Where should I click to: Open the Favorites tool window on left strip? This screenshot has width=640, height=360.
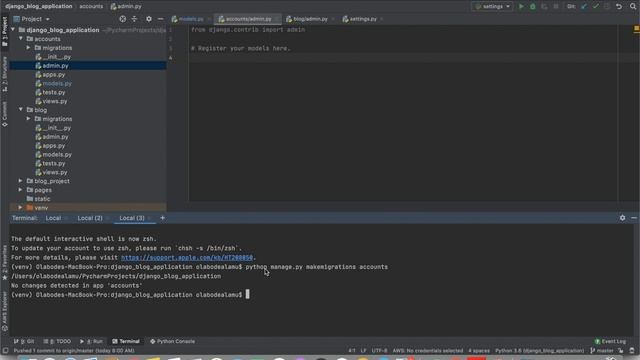coord(4,263)
